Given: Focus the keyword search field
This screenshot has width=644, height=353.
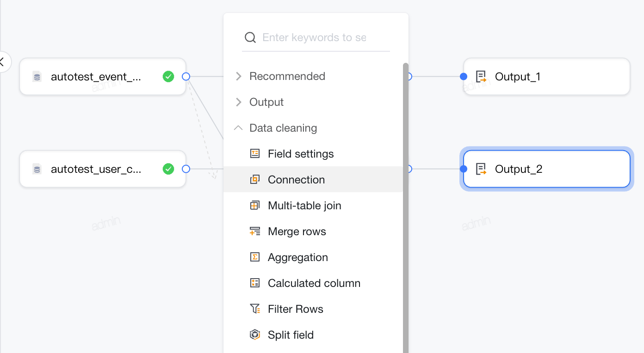Looking at the screenshot, I should 316,37.
